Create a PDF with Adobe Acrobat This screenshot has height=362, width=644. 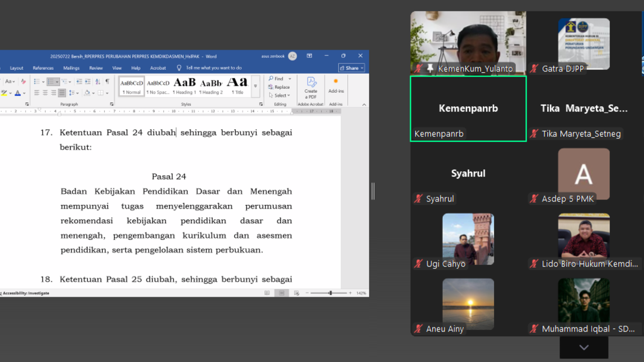pyautogui.click(x=311, y=88)
